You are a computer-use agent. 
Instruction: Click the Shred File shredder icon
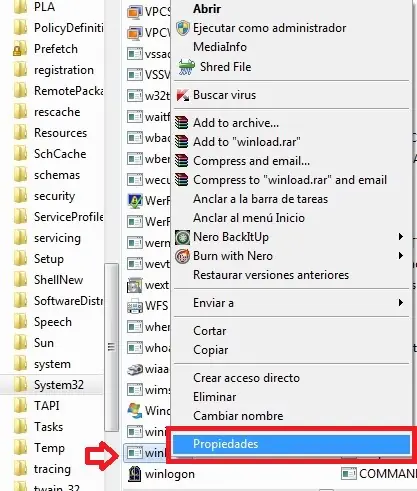point(186,67)
